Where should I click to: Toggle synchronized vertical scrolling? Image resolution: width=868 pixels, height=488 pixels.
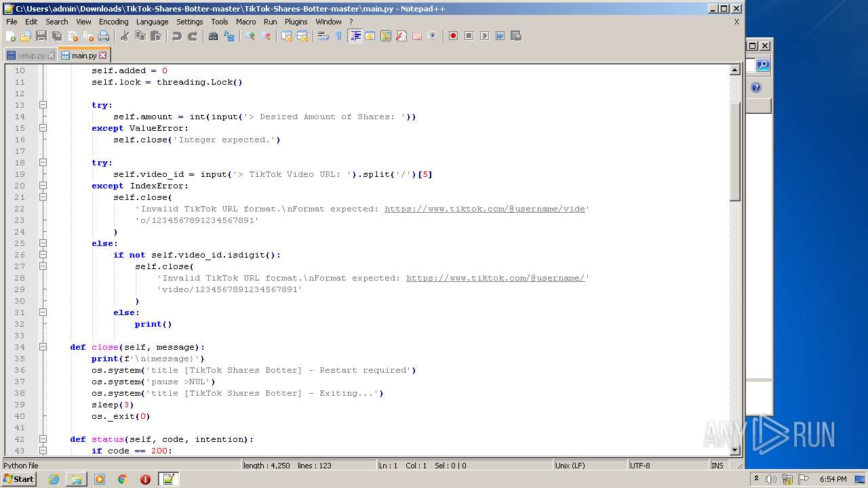[287, 36]
